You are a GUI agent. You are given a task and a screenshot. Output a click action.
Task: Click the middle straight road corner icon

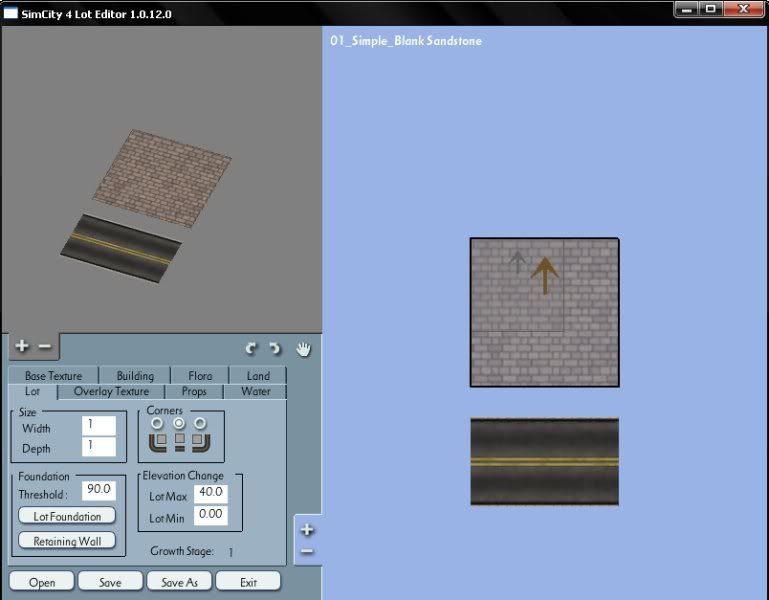point(180,442)
